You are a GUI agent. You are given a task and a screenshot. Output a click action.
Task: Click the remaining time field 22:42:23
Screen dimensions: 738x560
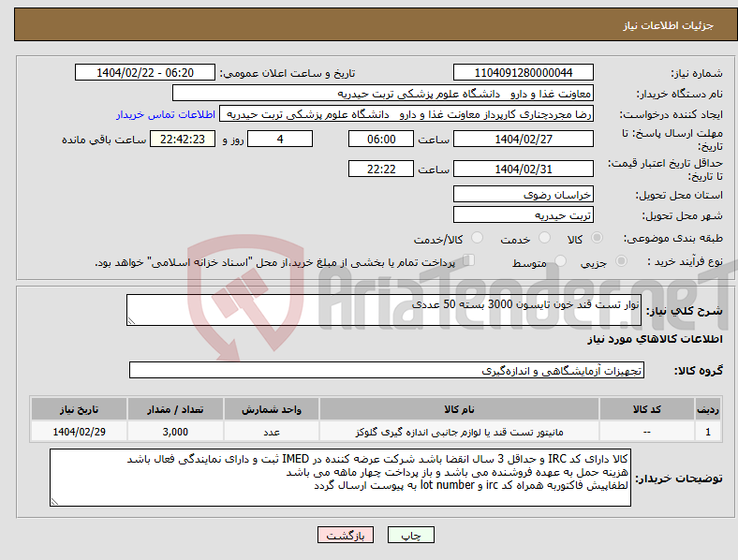(183, 139)
